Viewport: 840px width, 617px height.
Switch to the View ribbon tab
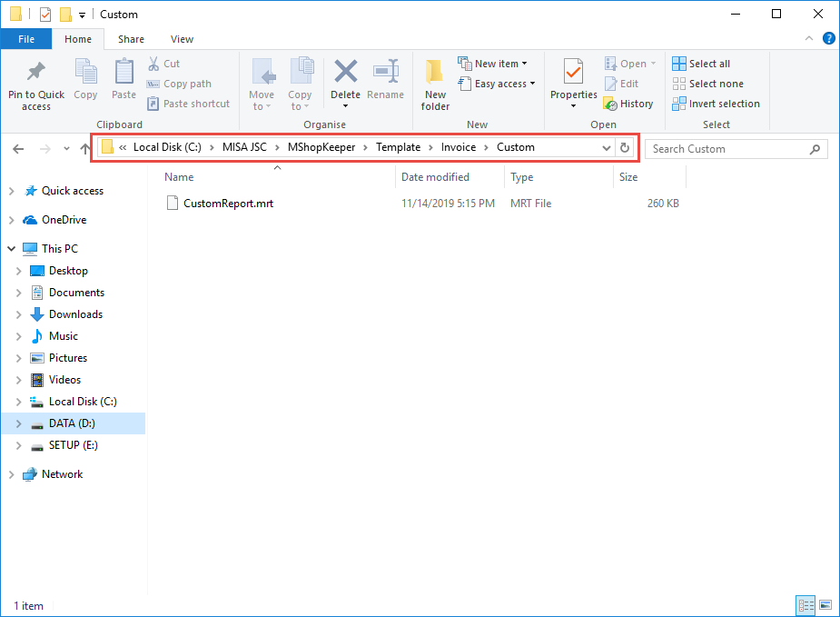182,39
